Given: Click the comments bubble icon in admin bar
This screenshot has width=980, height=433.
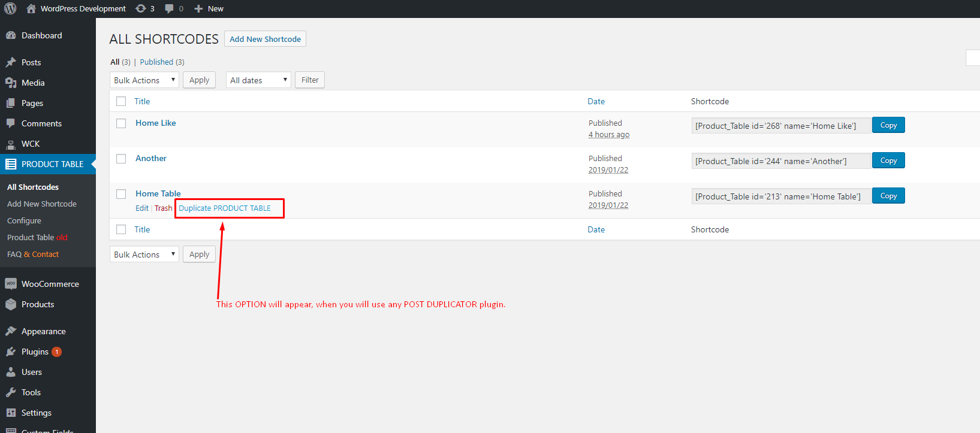Looking at the screenshot, I should [170, 8].
